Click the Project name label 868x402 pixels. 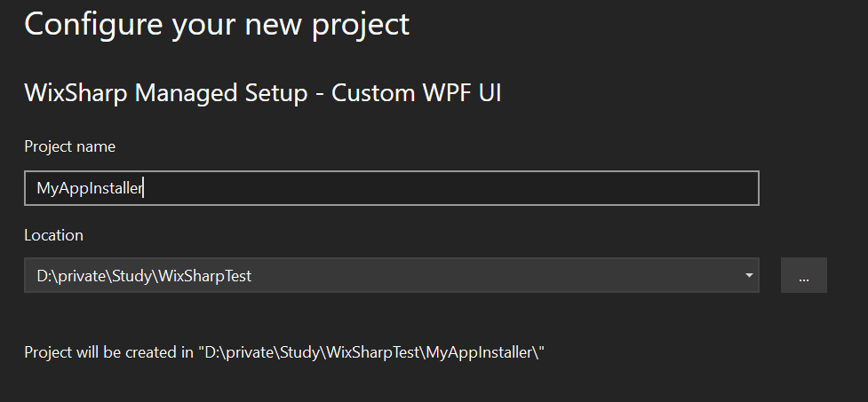click(x=70, y=146)
